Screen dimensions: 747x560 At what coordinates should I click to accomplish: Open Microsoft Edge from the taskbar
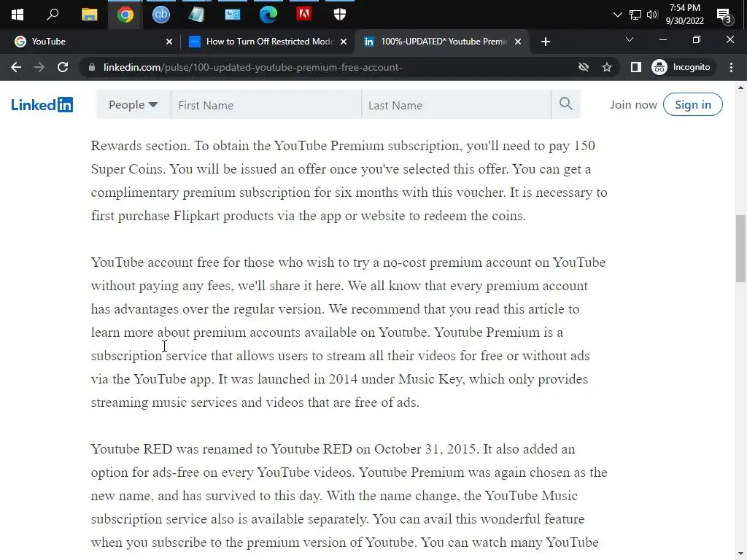268,15
